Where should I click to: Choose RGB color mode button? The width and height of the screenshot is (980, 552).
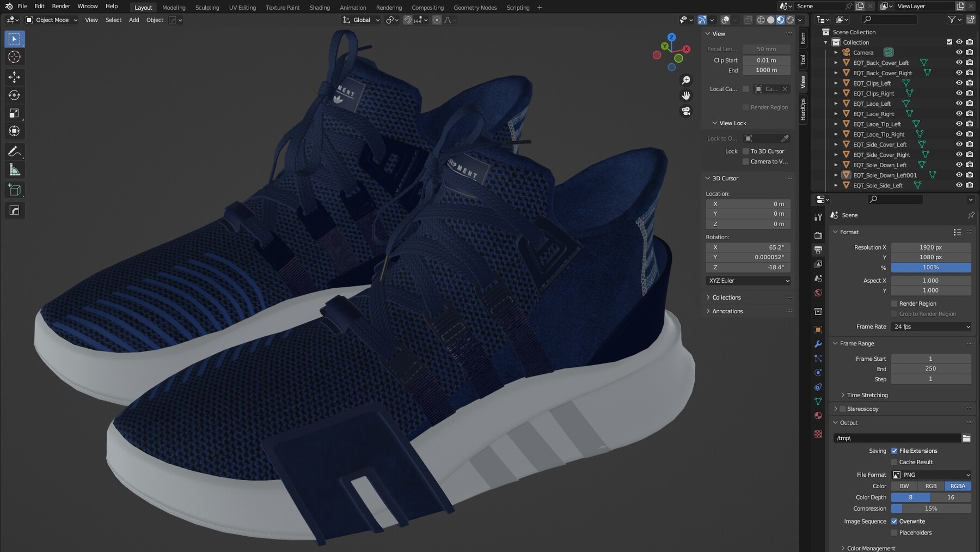(x=931, y=486)
